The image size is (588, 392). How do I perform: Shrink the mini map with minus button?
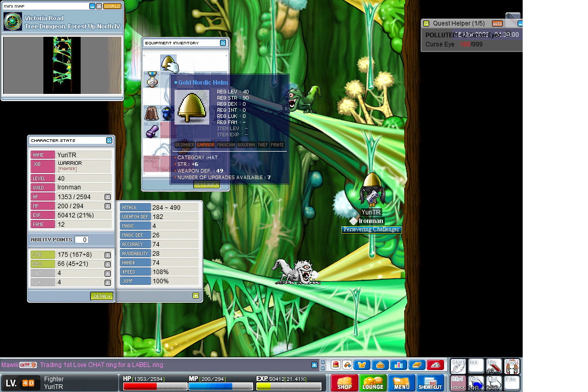(x=92, y=7)
